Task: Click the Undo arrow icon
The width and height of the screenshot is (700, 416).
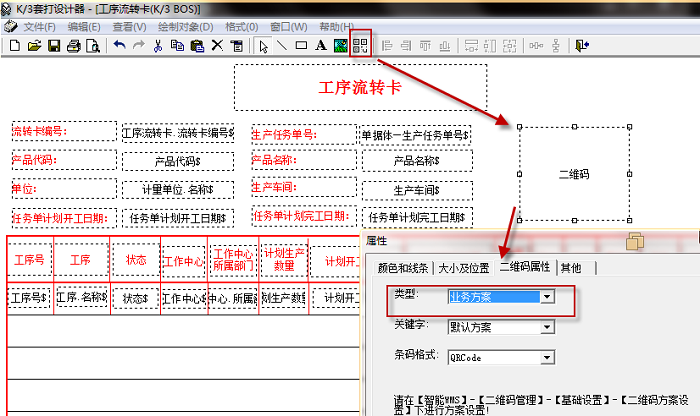Action: 119,45
